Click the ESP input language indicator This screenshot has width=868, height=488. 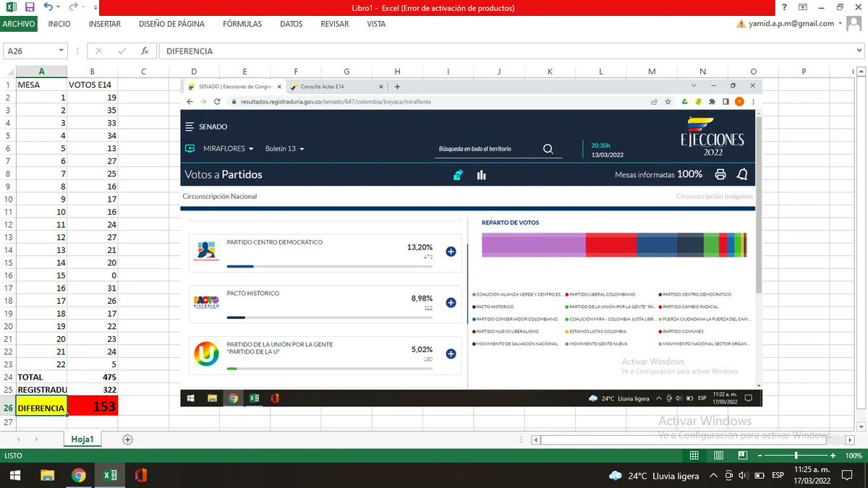(778, 476)
